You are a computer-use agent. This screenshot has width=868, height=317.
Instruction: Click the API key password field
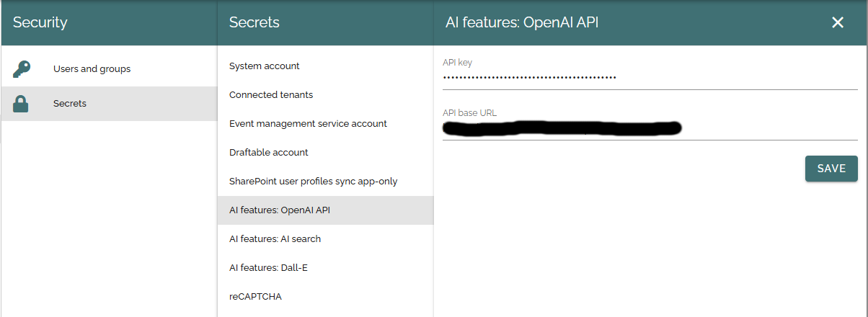tap(650, 78)
